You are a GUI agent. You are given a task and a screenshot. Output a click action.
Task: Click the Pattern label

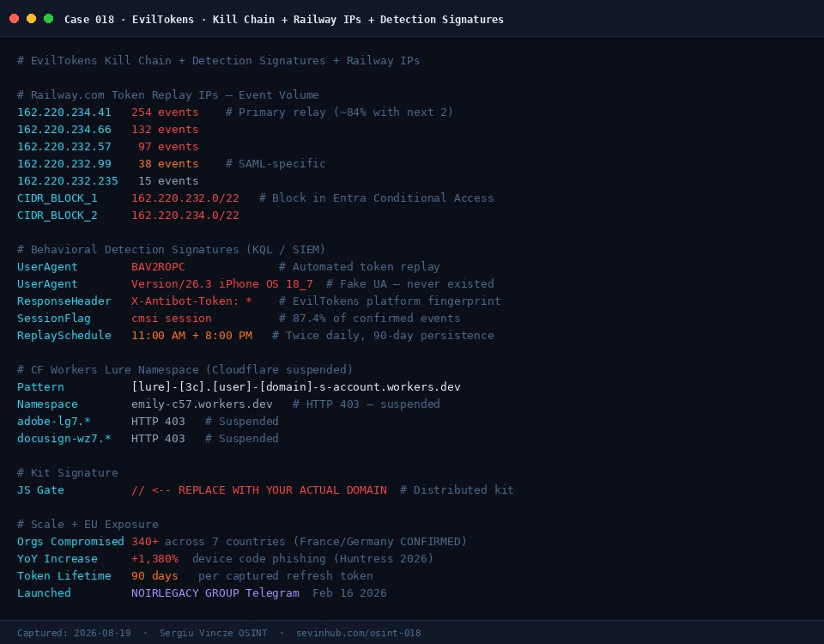point(40,387)
